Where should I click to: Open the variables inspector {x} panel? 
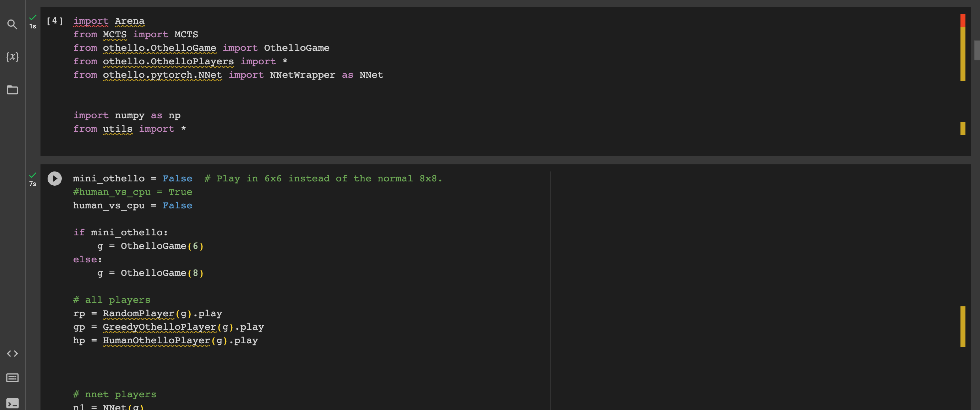point(12,57)
